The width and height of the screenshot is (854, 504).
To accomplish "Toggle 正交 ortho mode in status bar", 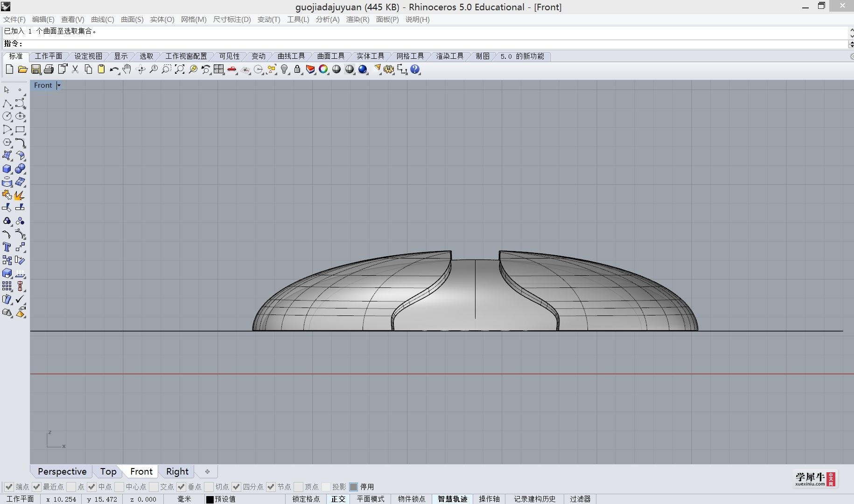I will click(338, 499).
